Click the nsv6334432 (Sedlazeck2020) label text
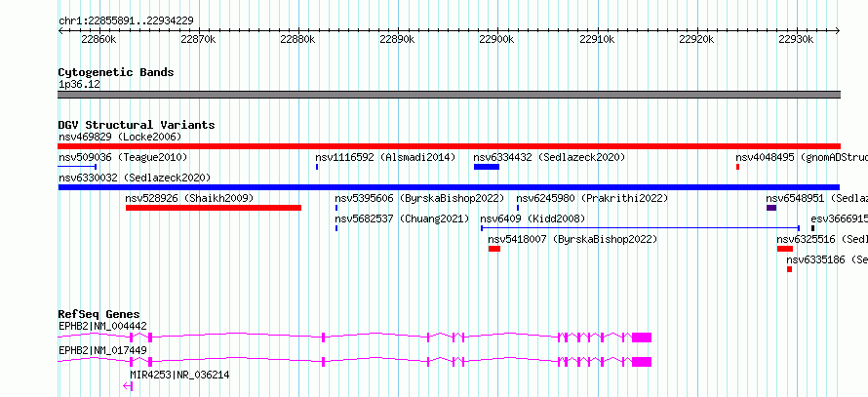This screenshot has height=397, width=868. [549, 158]
